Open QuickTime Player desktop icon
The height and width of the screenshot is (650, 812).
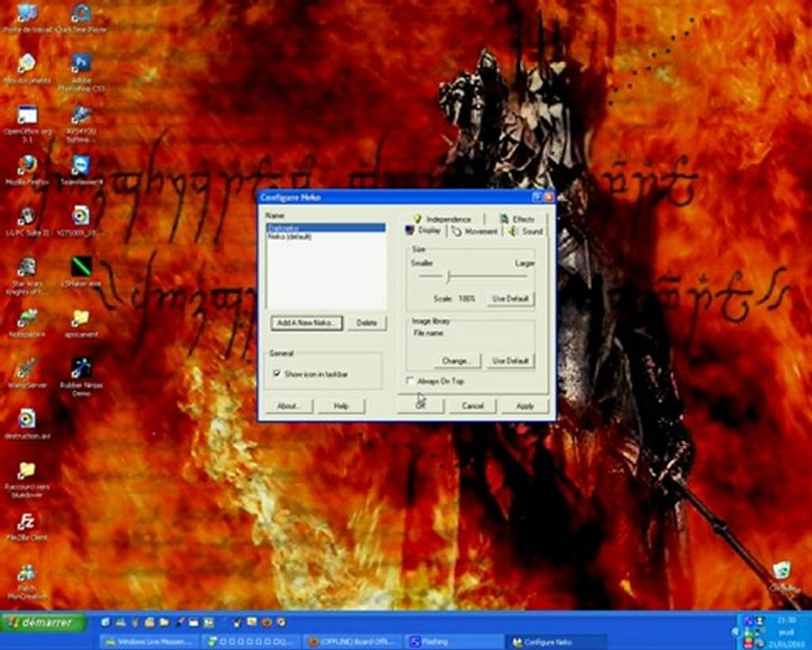click(81, 19)
